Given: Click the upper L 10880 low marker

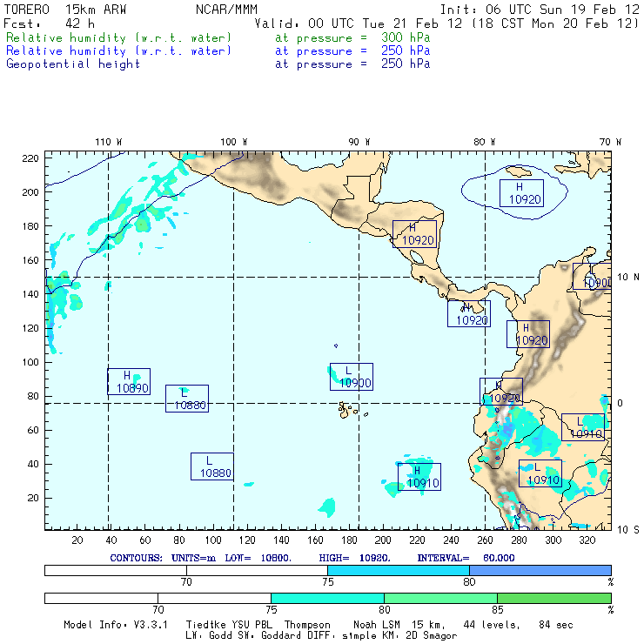Looking at the screenshot, I should (x=187, y=399).
